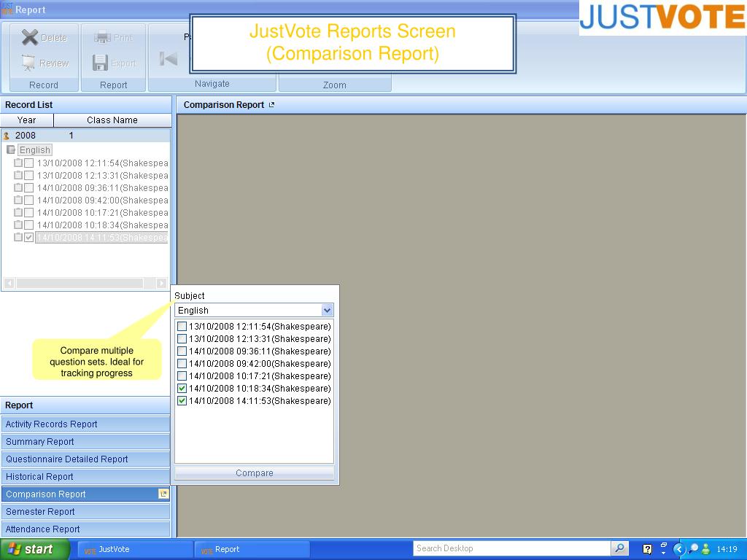Image resolution: width=747 pixels, height=560 pixels.
Task: Click the Delete record icon
Action: click(x=29, y=37)
